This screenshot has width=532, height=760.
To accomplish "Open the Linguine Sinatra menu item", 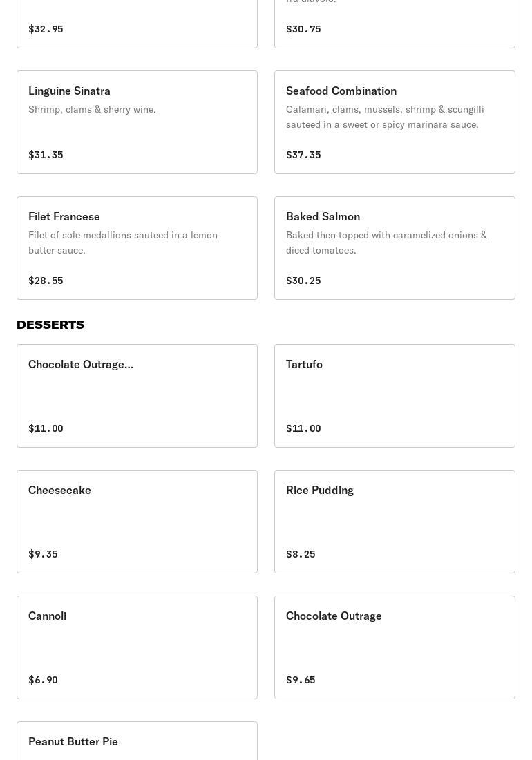I will 137,122.
